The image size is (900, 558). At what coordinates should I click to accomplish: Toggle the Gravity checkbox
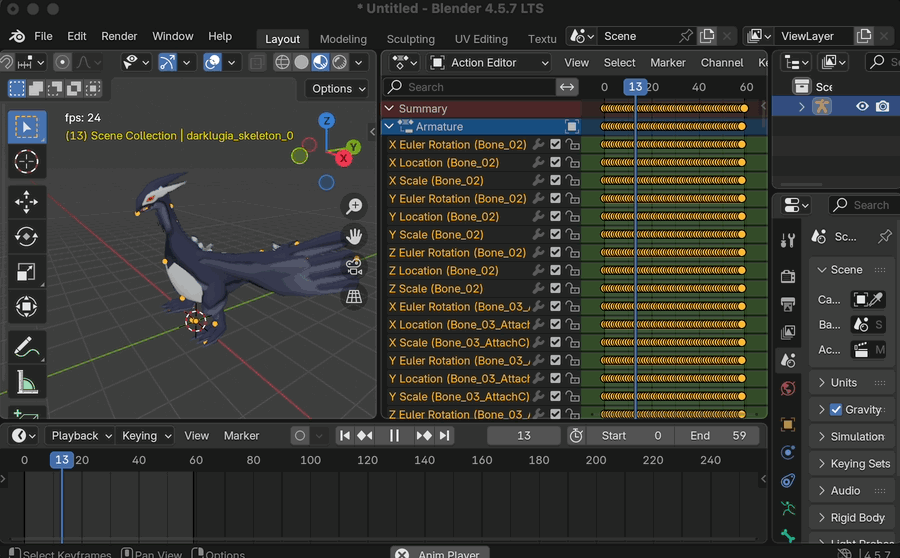click(836, 409)
